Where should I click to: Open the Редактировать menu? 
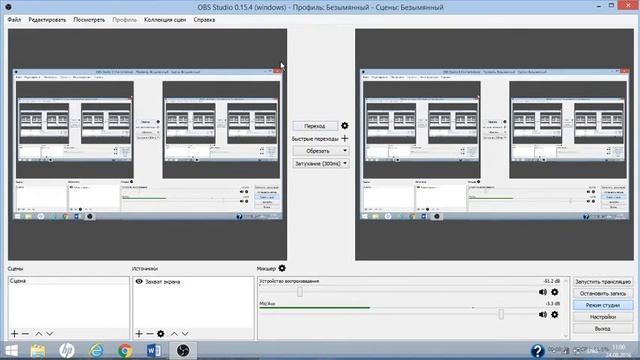pos(47,20)
